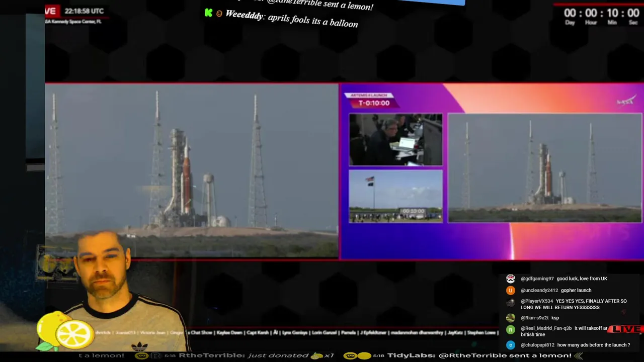Click the orange U avatar of uncleandy2412

510,290
